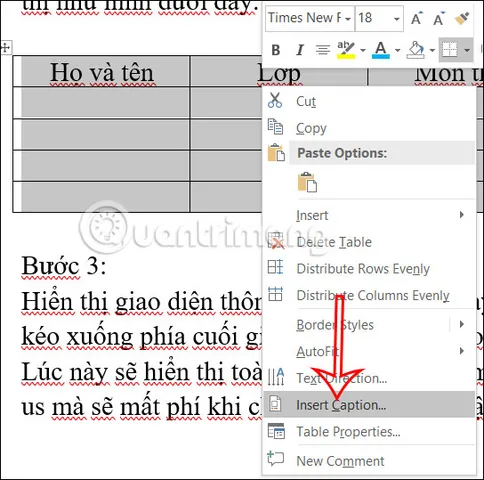Choose Copy from the context menu
The width and height of the screenshot is (484, 480).
(369, 128)
